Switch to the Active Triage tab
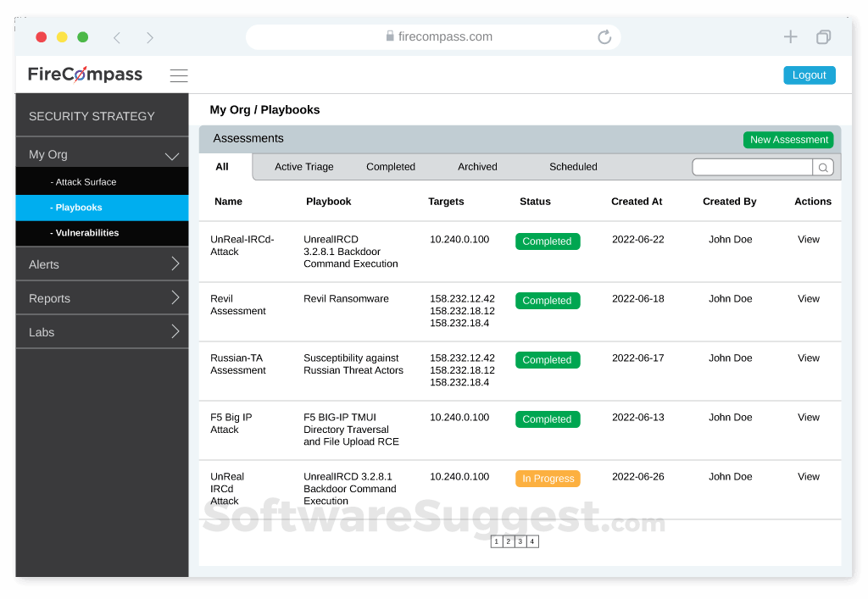 click(x=303, y=167)
